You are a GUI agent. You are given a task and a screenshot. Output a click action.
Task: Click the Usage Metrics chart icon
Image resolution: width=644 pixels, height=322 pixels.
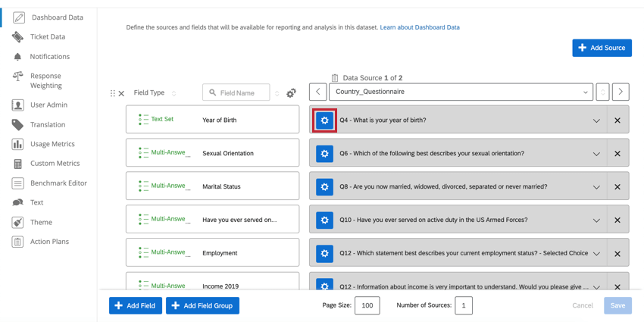[x=17, y=144]
